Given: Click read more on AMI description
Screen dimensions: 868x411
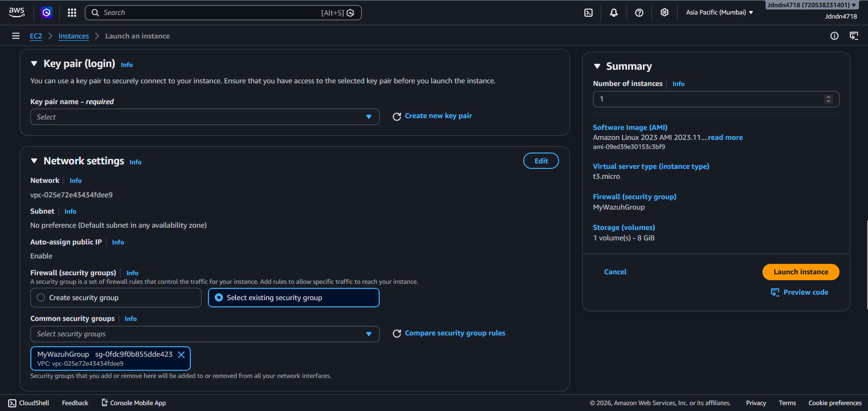Looking at the screenshot, I should (725, 138).
